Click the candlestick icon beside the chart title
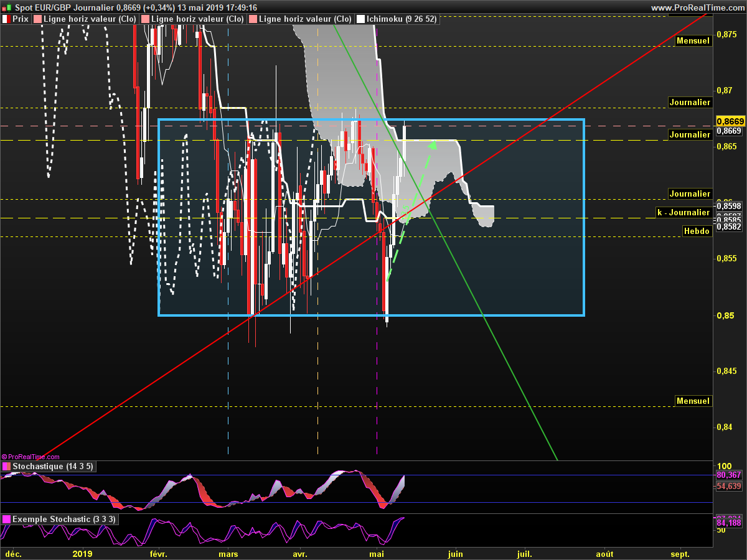The width and height of the screenshot is (747, 560). point(6,7)
